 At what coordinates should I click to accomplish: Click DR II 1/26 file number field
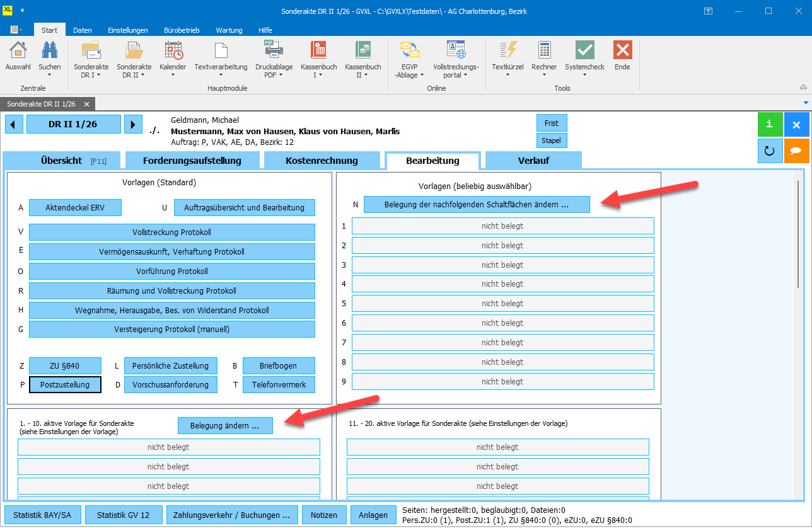[73, 124]
